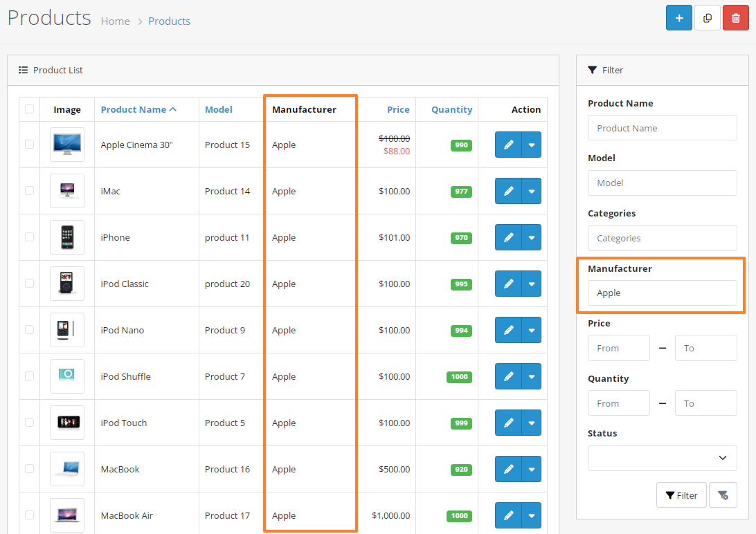Click quantity badge 977 for iMac
Viewport: 756px width, 534px height.
(x=461, y=191)
